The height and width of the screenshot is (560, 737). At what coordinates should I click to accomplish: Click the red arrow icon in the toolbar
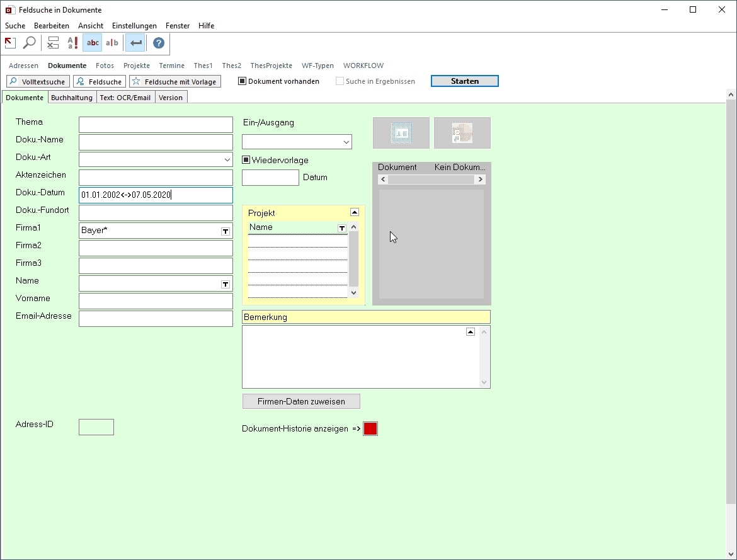(x=10, y=43)
